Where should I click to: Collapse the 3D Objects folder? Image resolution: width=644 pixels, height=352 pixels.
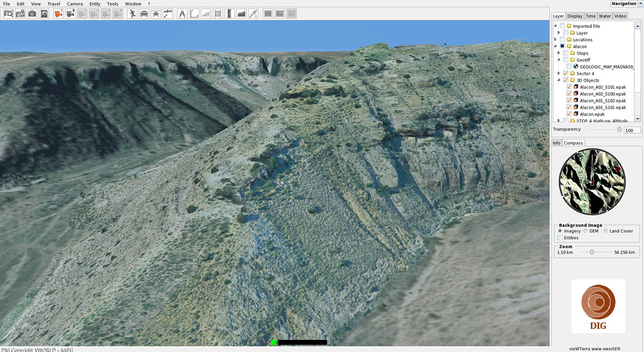tap(559, 81)
